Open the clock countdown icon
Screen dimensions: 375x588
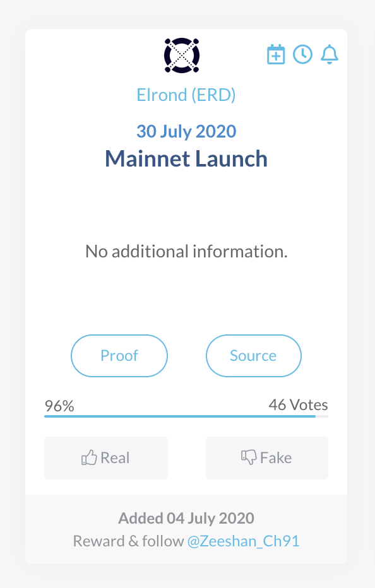point(302,54)
